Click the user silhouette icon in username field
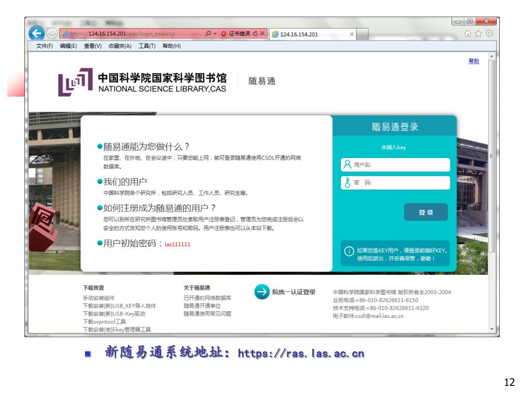 (347, 165)
